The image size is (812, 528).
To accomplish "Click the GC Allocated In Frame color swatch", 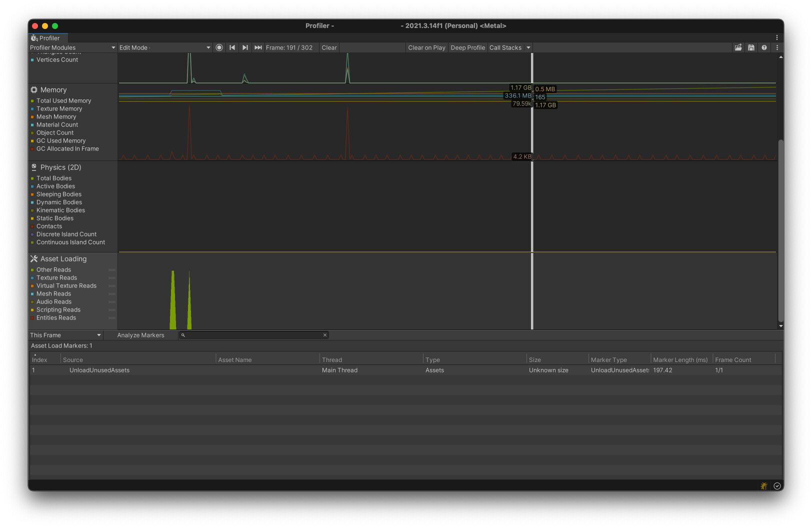I will pos(32,148).
